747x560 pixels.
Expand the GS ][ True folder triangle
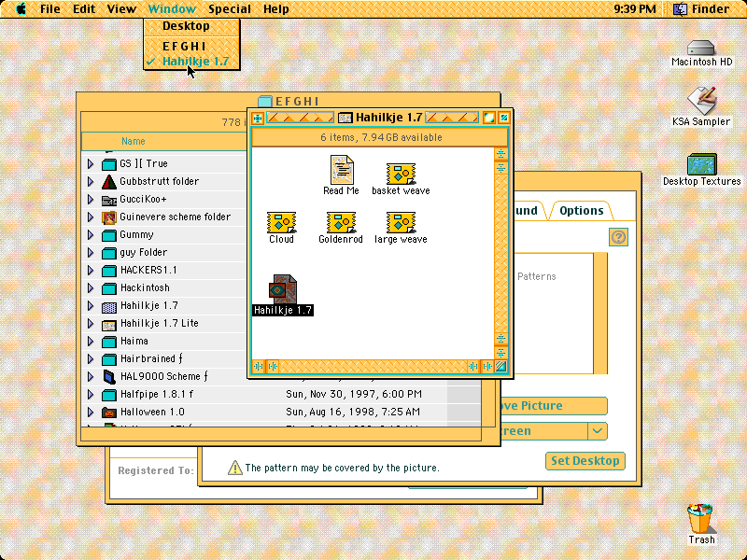coord(91,164)
